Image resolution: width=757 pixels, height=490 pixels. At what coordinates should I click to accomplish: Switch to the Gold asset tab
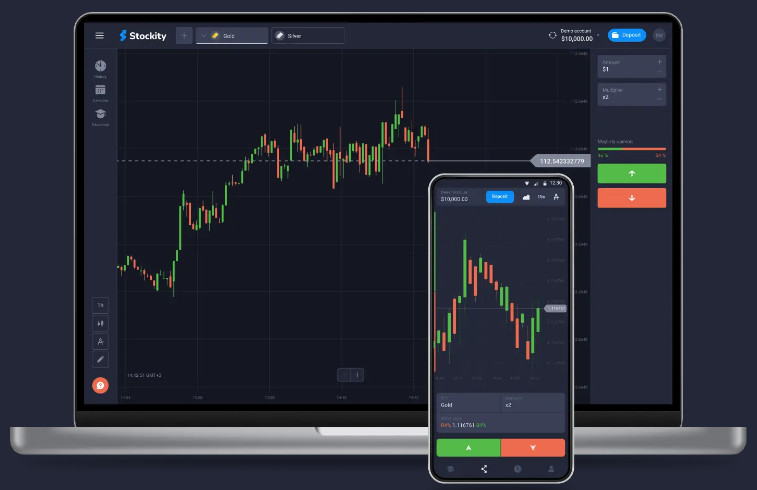click(x=232, y=36)
